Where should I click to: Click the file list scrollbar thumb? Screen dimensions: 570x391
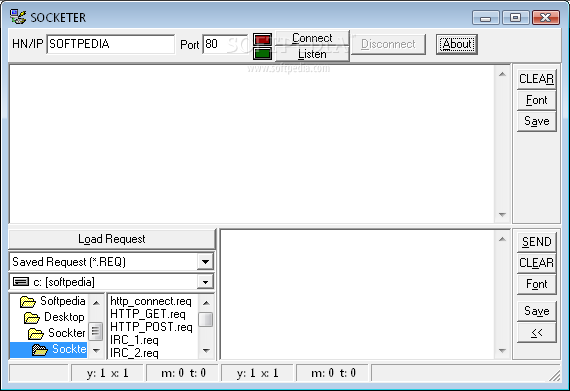[206, 320]
